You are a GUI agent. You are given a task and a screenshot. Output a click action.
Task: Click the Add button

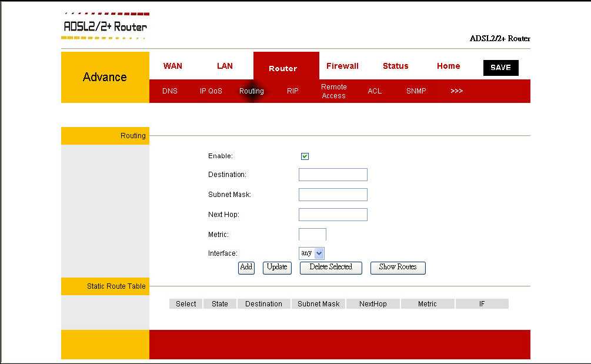point(246,268)
